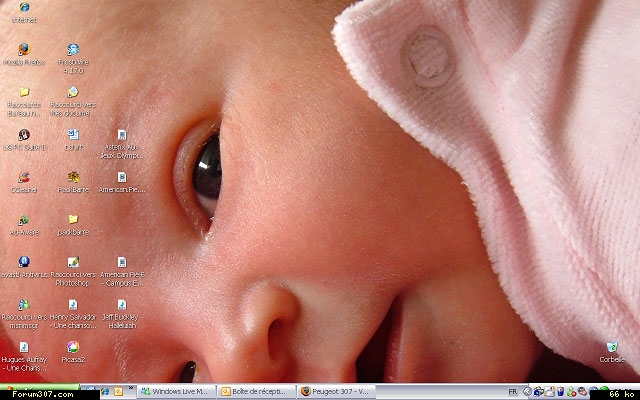The width and height of the screenshot is (640, 400).
Task: Launch Ad-Aware from the desktop
Action: [23, 220]
